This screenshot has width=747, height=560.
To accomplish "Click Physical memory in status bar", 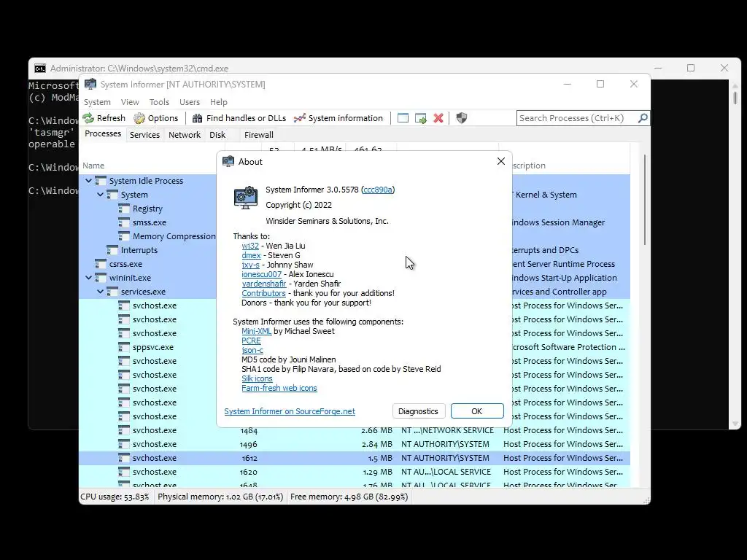I will pyautogui.click(x=220, y=497).
